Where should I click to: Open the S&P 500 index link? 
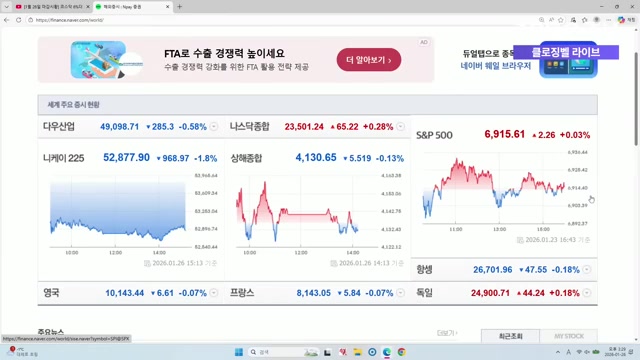(434, 135)
